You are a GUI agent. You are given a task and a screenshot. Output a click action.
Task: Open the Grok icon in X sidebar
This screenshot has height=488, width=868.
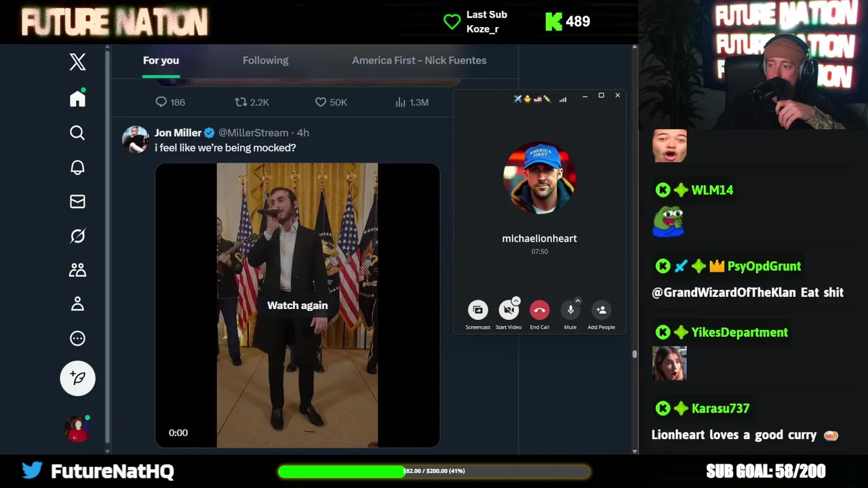(77, 236)
